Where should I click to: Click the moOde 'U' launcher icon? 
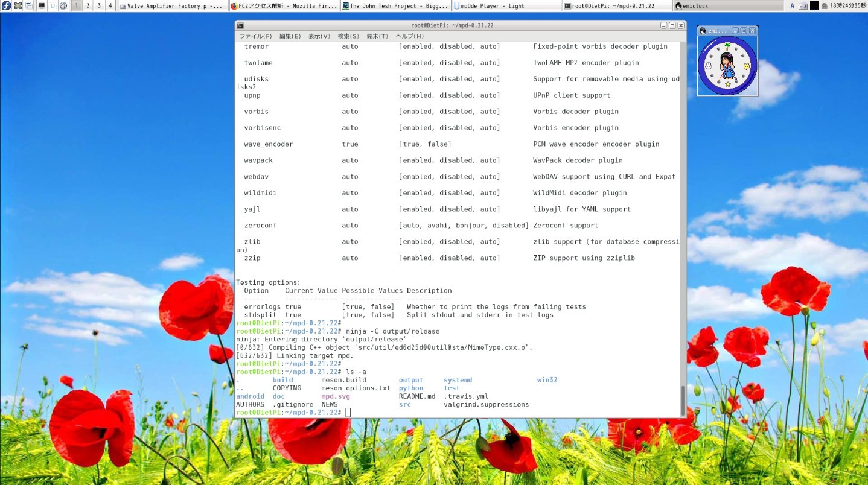pyautogui.click(x=53, y=5)
